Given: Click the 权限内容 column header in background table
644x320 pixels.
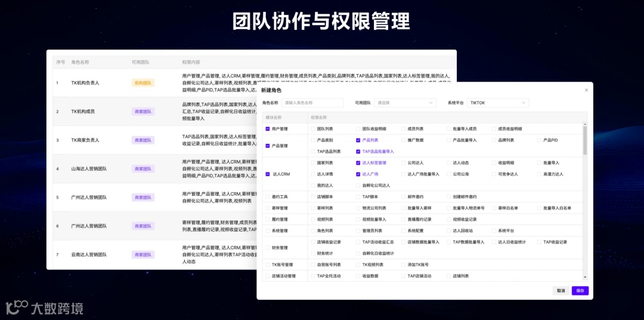Looking at the screenshot, I should click(x=191, y=62).
